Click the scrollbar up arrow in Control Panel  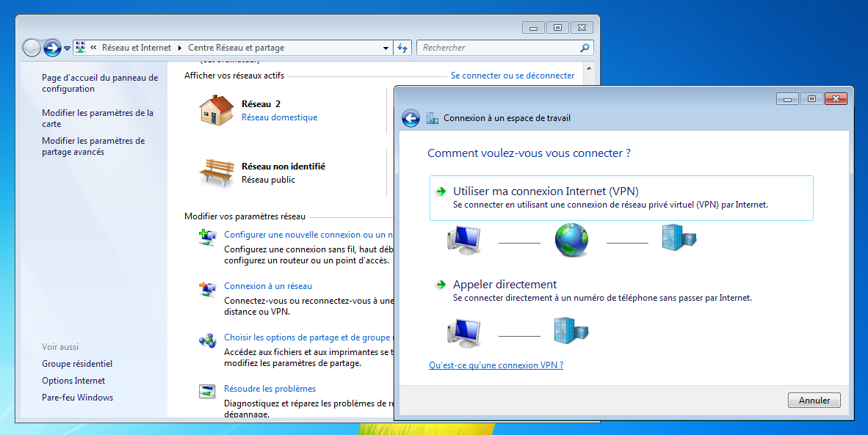(x=588, y=68)
